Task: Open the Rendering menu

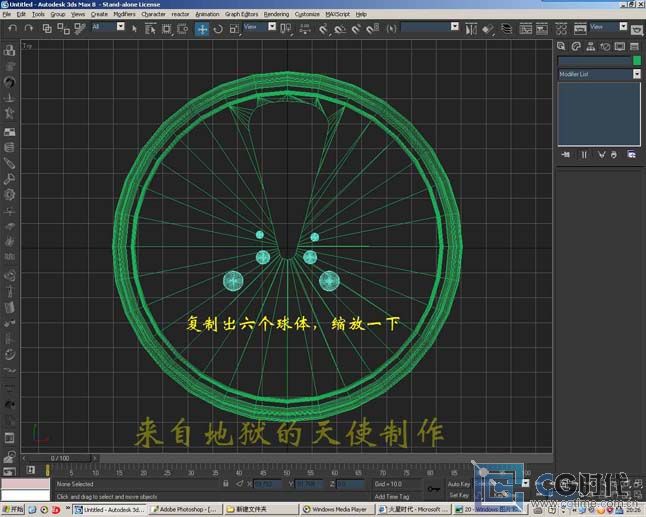Action: (276, 14)
